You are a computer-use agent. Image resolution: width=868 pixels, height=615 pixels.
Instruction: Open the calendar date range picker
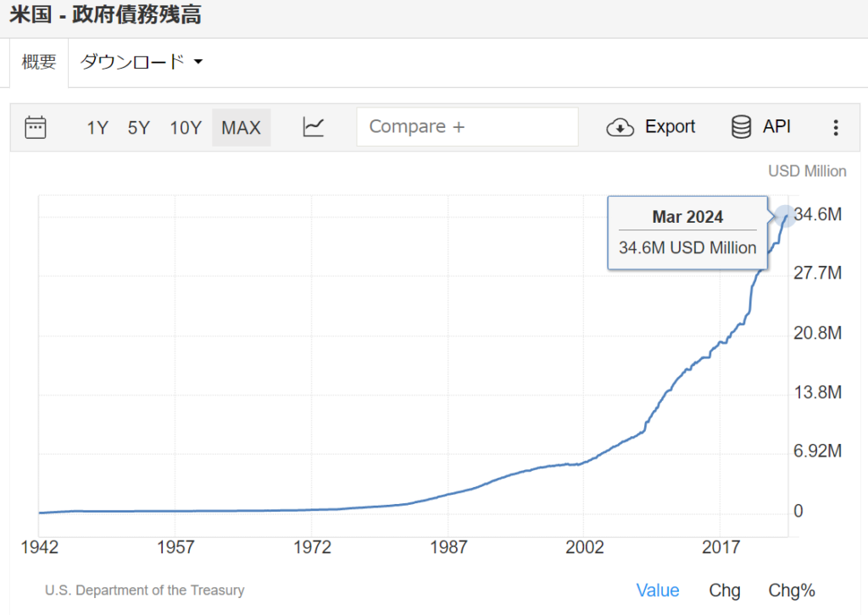(x=36, y=127)
